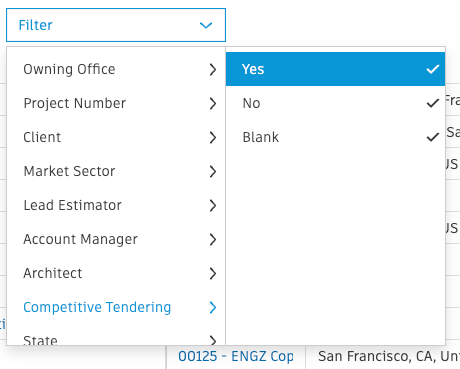The width and height of the screenshot is (460, 369).
Task: Click the State row chevron icon
Action: 213,340
